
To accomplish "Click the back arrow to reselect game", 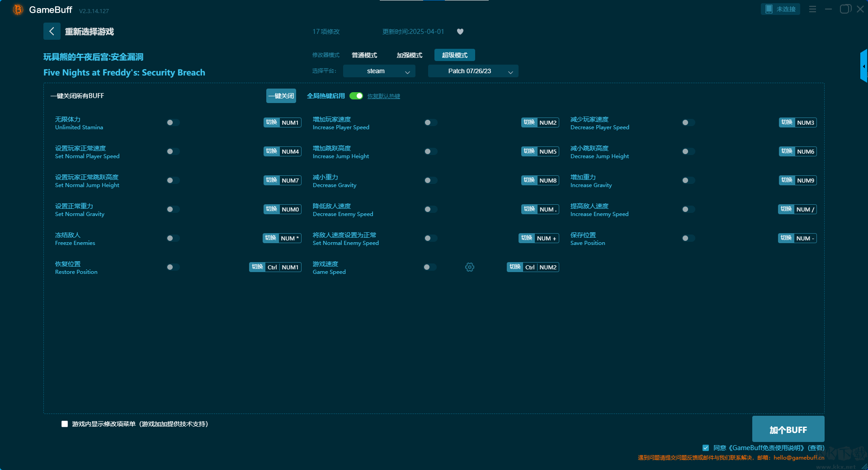I will pyautogui.click(x=52, y=31).
